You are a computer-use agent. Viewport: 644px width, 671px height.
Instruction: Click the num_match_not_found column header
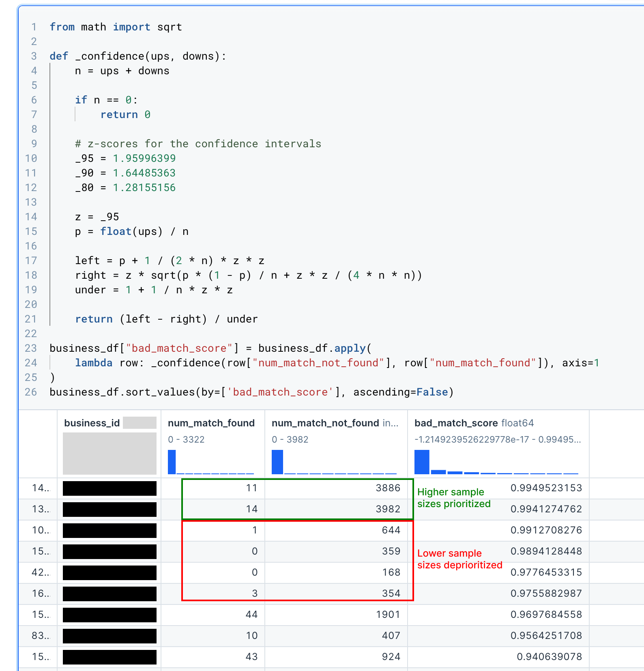(325, 423)
